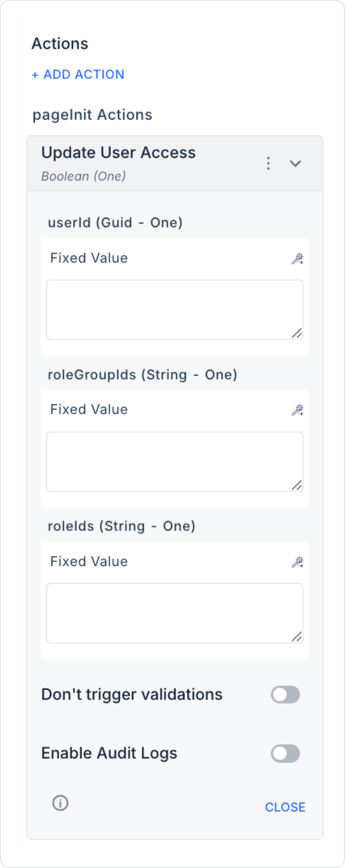Focus the roleIds fixed value text area
This screenshot has width=345, height=868.
[x=175, y=613]
